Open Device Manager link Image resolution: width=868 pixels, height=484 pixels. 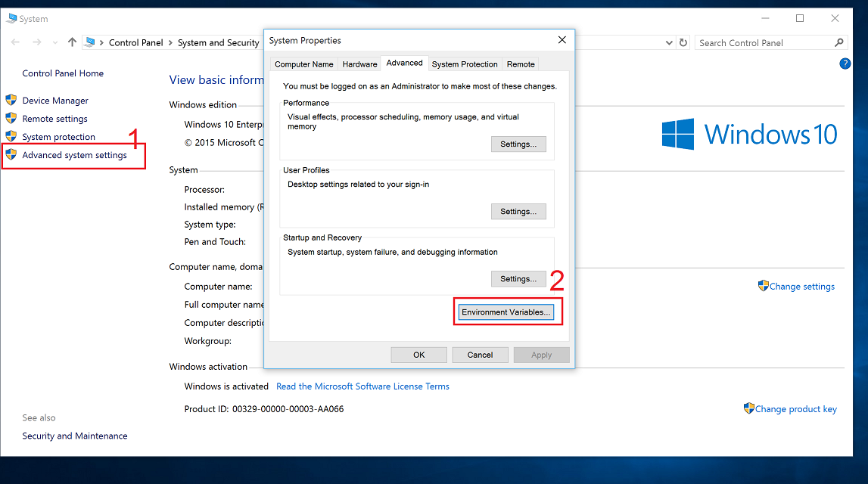(x=55, y=100)
